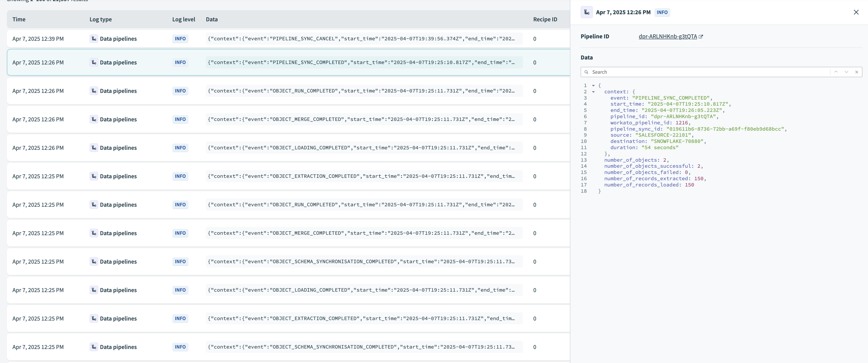
Task: Collapse the root JSON object on line 1
Action: pos(593,86)
